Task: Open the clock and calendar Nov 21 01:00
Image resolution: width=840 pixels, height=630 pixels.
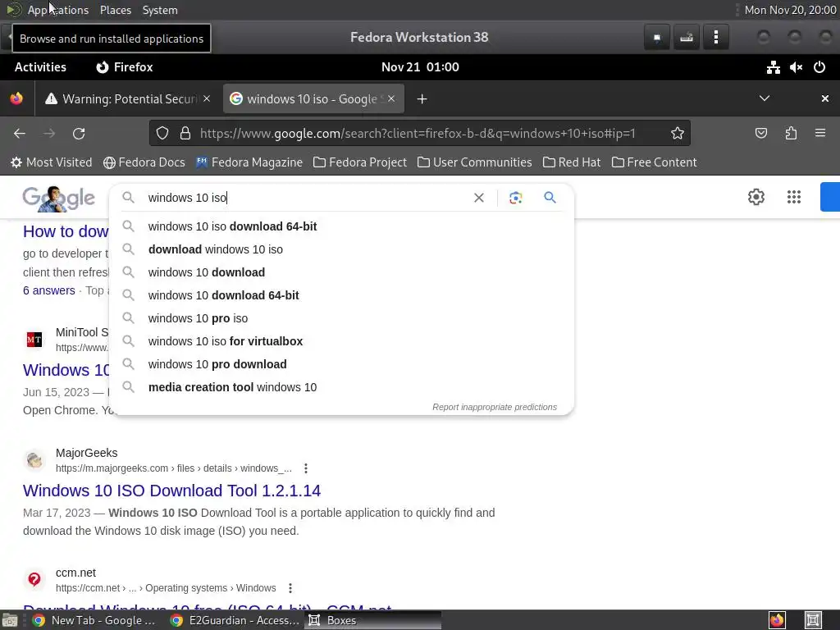Action: (x=420, y=67)
